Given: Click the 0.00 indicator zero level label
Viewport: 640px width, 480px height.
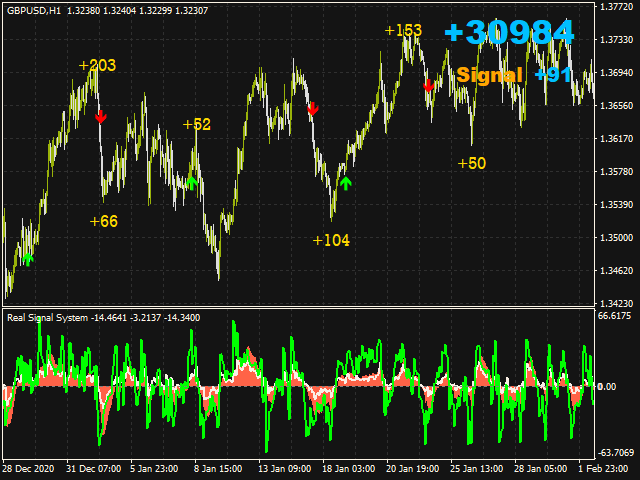Looking at the screenshot, I should pyautogui.click(x=607, y=387).
